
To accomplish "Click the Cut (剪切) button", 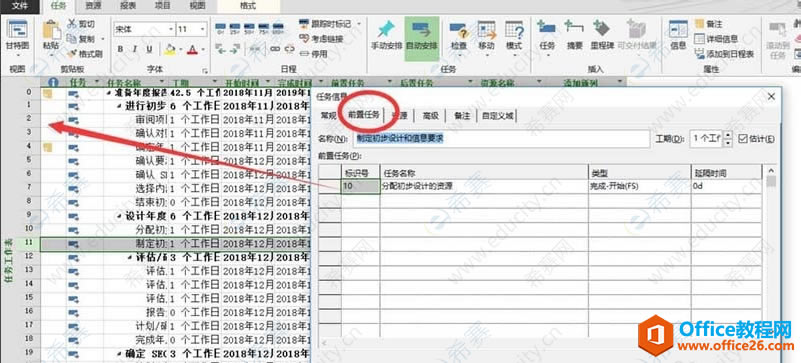I will (x=82, y=24).
